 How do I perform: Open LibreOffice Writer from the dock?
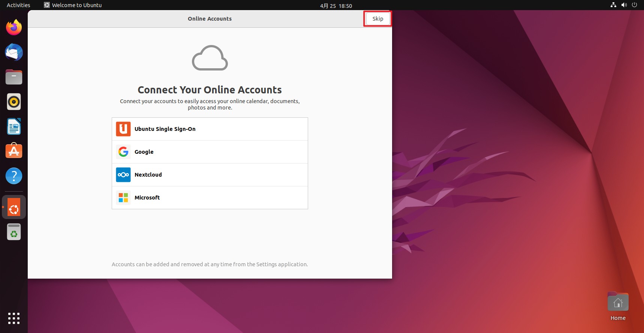coord(14,126)
